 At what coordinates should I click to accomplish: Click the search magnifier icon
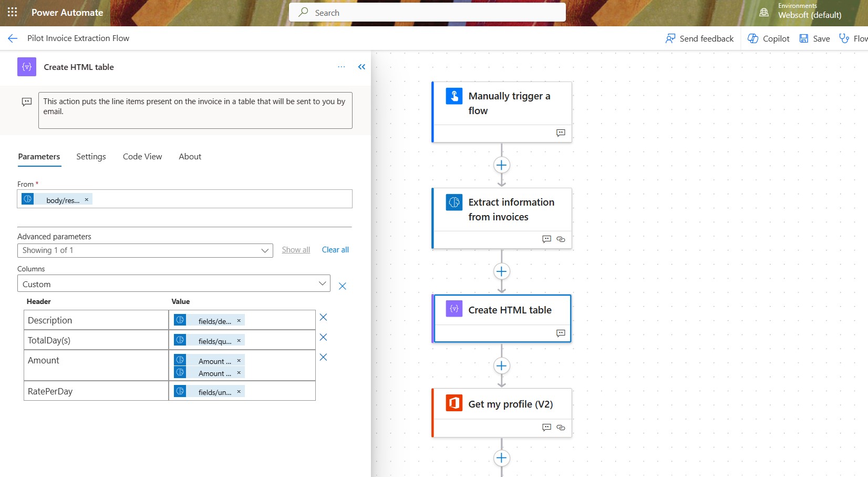coord(303,12)
